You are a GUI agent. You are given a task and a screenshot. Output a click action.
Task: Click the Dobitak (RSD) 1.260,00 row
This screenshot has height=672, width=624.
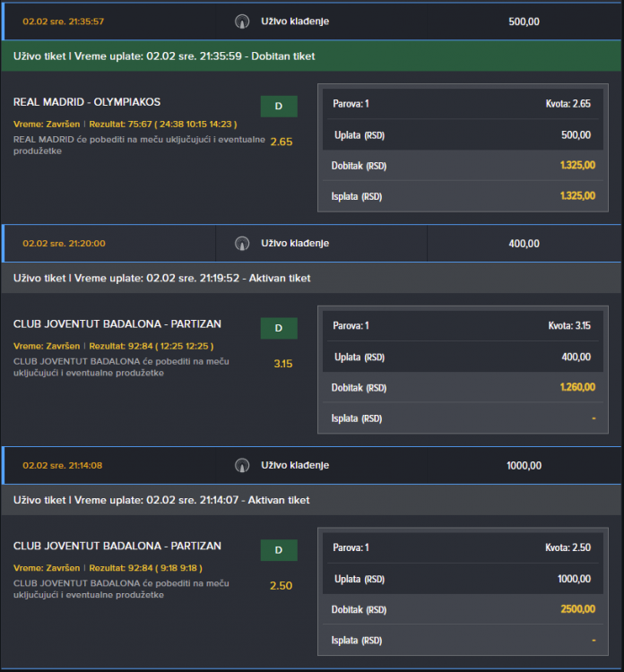[x=464, y=388]
